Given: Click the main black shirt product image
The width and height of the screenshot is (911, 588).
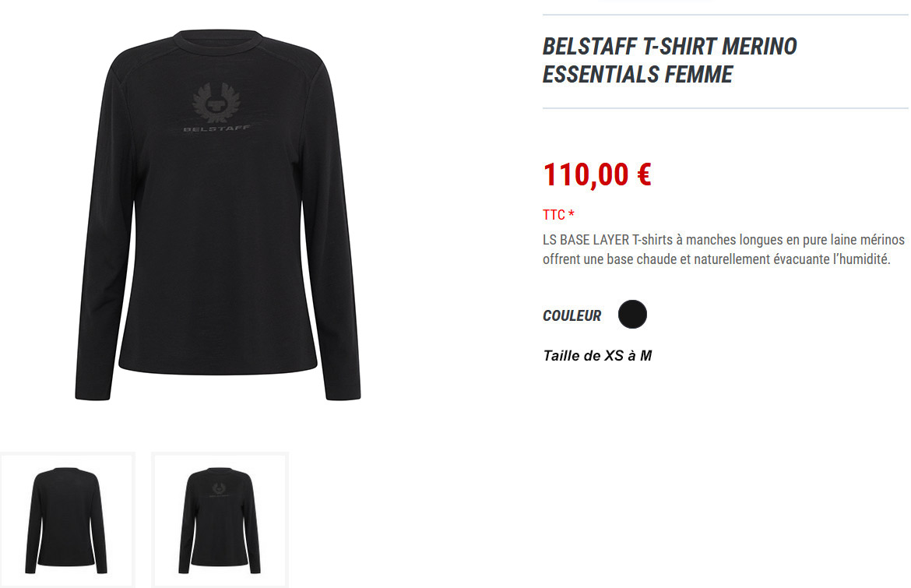Looking at the screenshot, I should (218, 214).
